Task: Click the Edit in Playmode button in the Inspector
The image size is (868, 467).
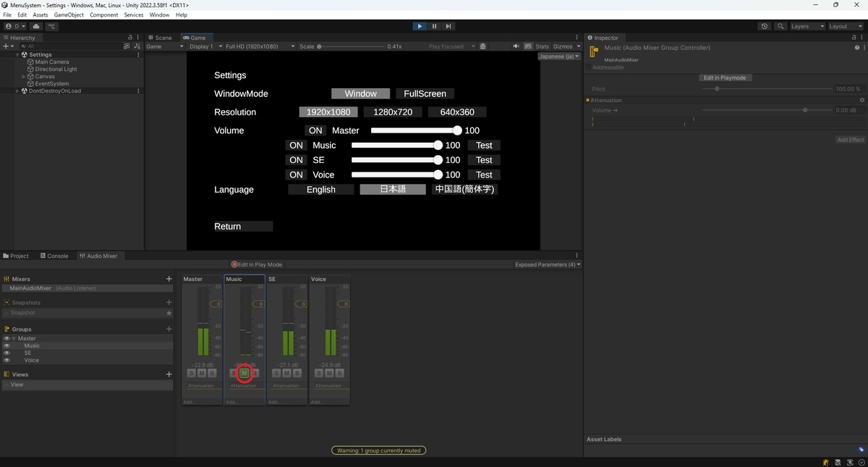Action: (726, 77)
